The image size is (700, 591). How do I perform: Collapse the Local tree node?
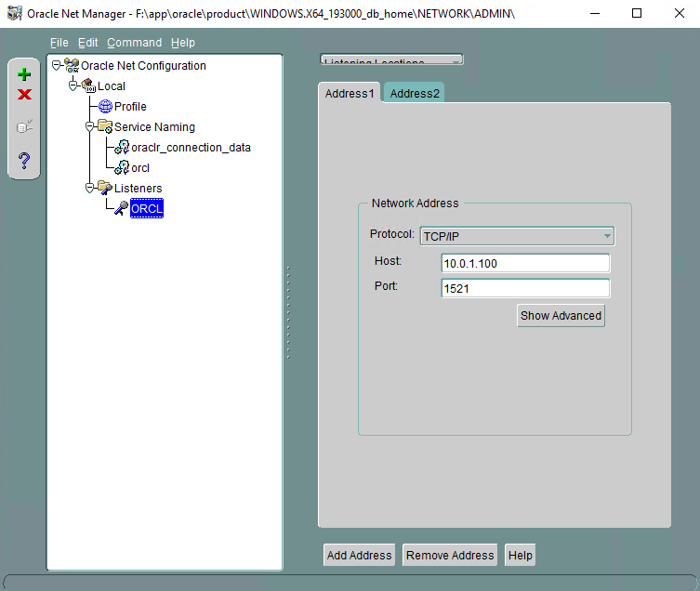pyautogui.click(x=73, y=85)
